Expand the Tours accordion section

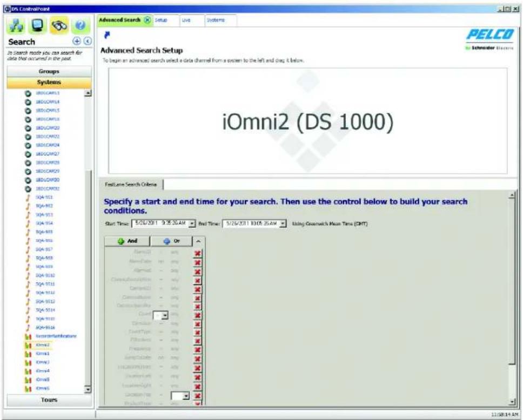49,399
